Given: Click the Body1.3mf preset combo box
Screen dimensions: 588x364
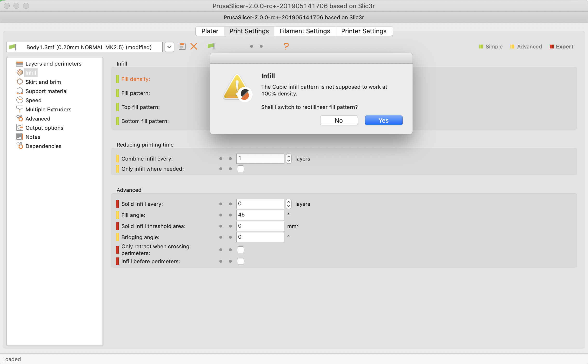Looking at the screenshot, I should pos(84,47).
